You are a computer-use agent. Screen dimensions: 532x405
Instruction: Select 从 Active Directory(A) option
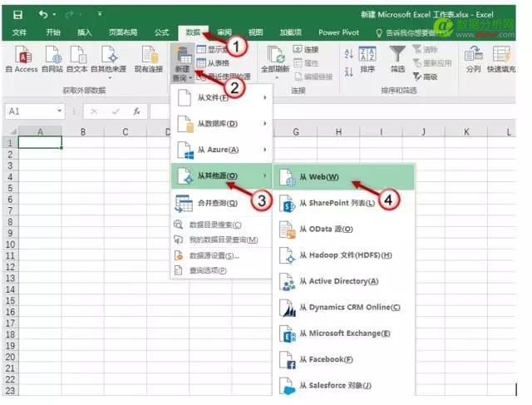(344, 281)
